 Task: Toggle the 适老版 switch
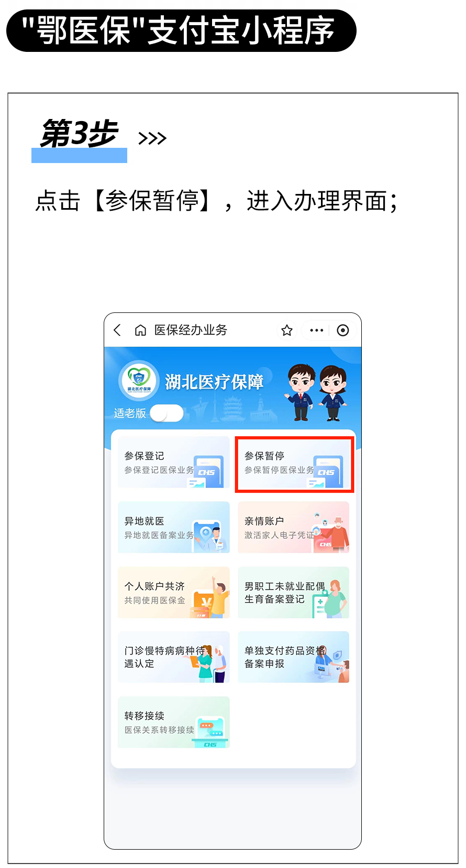point(167,413)
